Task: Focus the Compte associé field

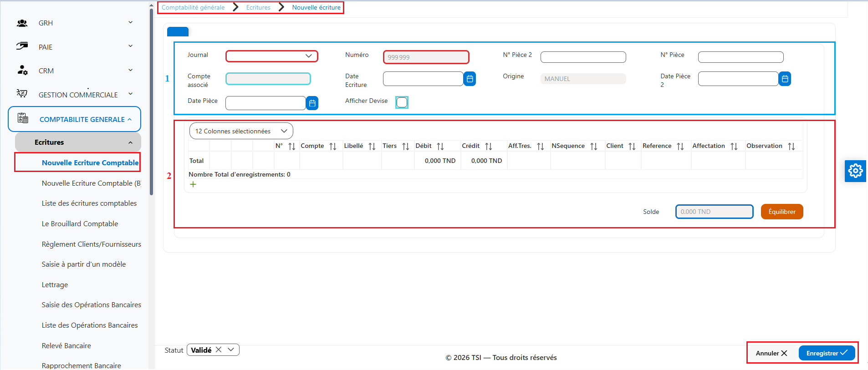Action: [x=268, y=79]
